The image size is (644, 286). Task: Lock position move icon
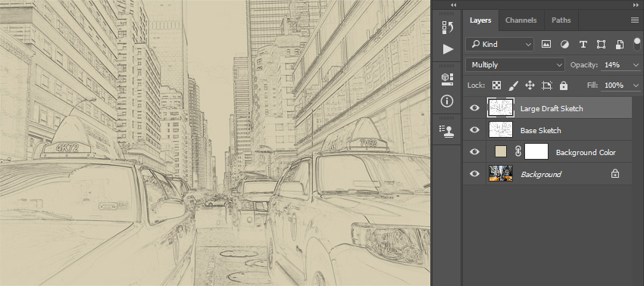(x=530, y=85)
